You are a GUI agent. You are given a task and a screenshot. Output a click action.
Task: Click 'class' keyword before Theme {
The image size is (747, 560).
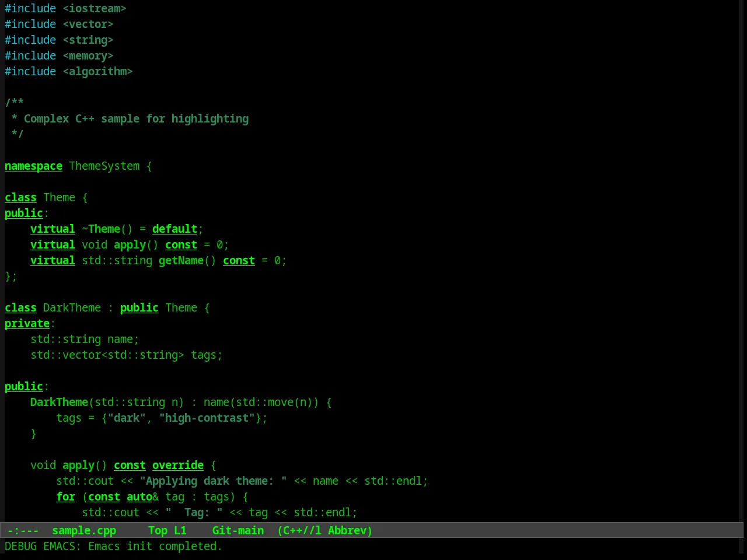[20, 197]
